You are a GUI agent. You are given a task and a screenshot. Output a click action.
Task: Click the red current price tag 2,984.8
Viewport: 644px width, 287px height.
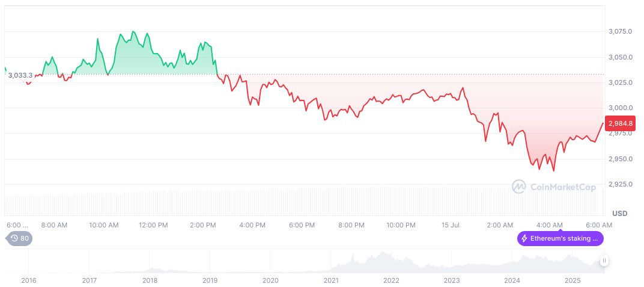[x=620, y=123]
